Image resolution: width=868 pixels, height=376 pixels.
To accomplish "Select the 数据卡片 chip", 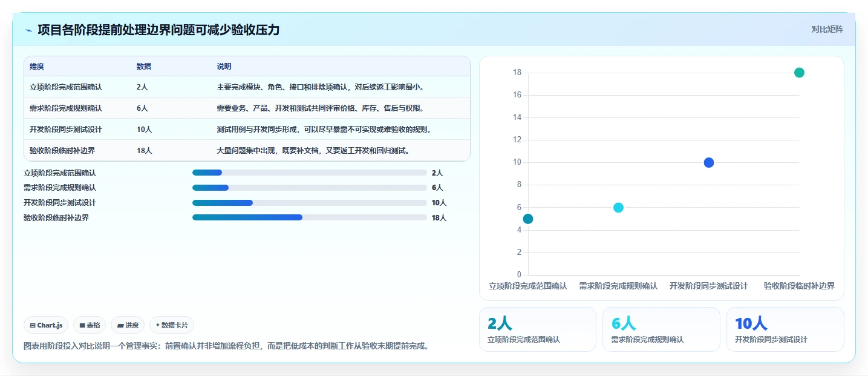I will point(172,325).
